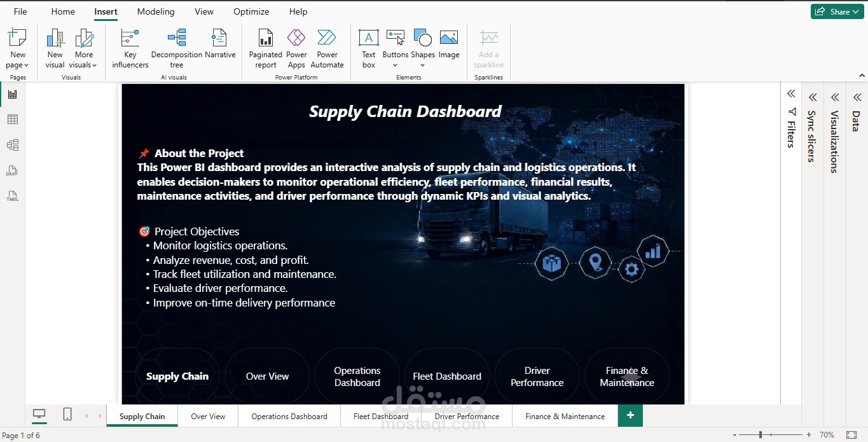
Task: Click the fit to page icon
Action: coord(852,435)
